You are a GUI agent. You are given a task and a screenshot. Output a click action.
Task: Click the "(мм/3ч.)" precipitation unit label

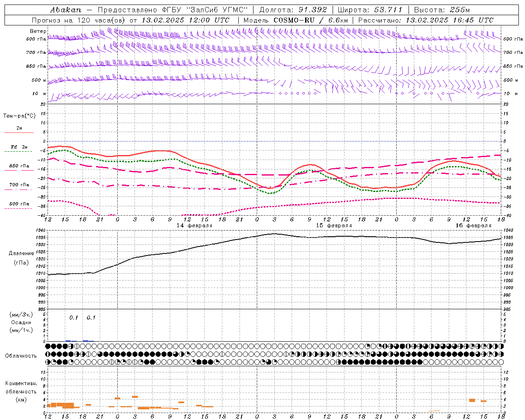21,315
